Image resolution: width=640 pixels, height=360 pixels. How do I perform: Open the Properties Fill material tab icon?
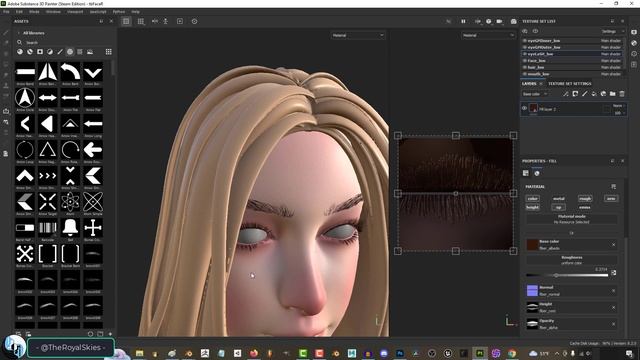pyautogui.click(x=537, y=173)
